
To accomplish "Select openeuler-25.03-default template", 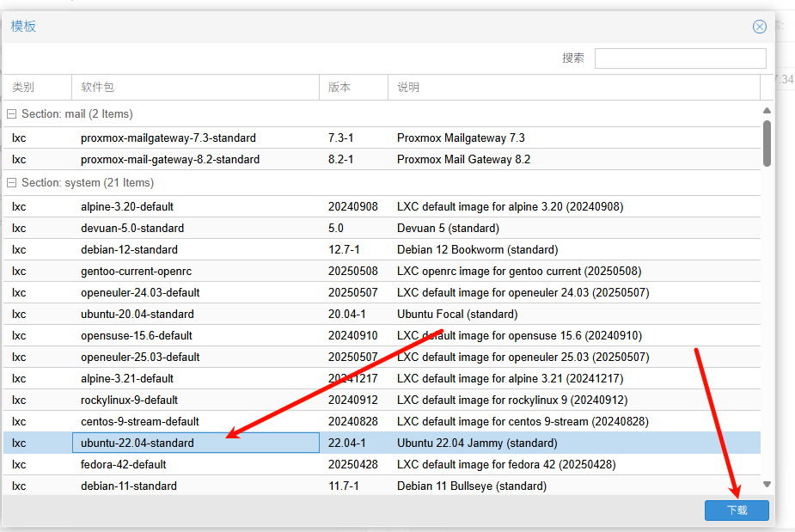I will pos(382,357).
